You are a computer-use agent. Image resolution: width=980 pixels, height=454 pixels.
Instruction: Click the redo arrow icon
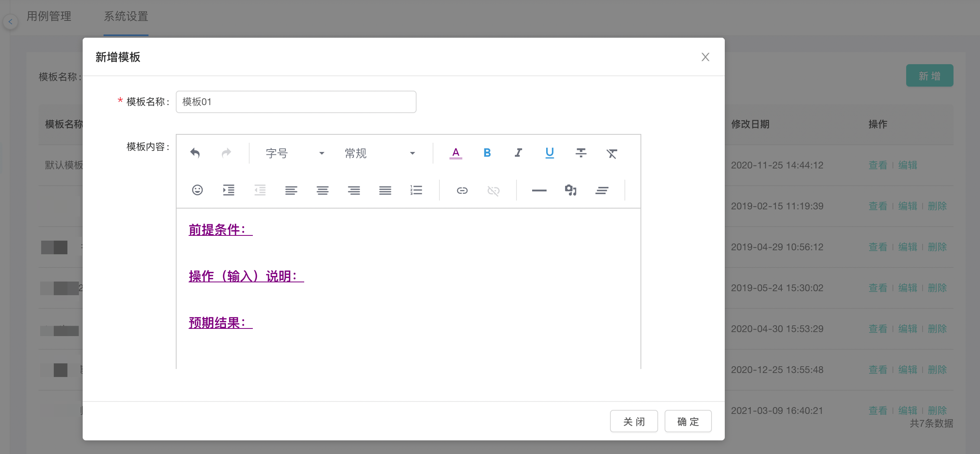[226, 153]
